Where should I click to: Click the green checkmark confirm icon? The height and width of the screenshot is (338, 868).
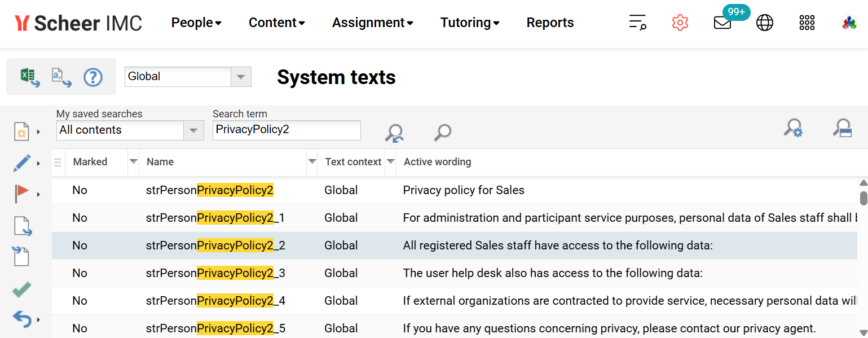coord(21,289)
